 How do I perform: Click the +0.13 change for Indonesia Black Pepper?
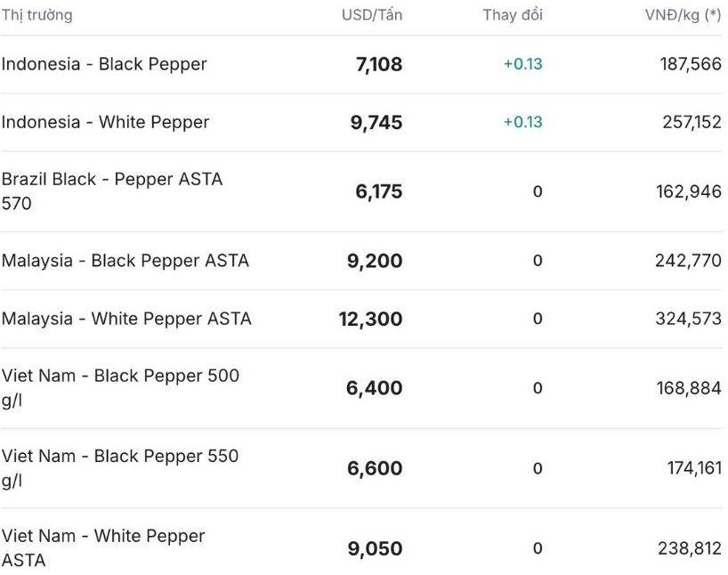click(x=522, y=64)
